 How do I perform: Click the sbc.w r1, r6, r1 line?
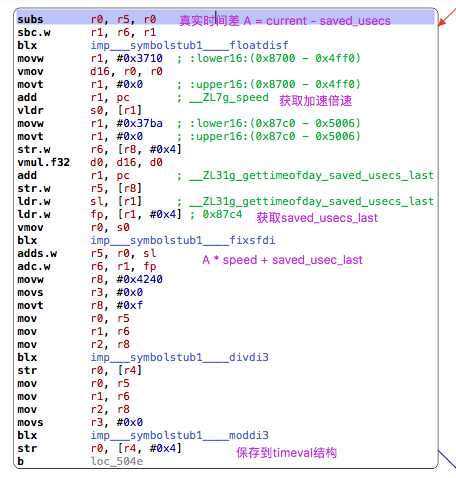(87, 32)
